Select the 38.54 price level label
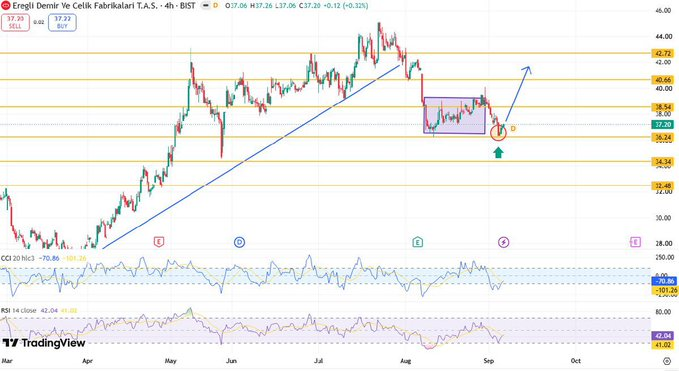This screenshot has width=679, height=371. pyautogui.click(x=663, y=107)
